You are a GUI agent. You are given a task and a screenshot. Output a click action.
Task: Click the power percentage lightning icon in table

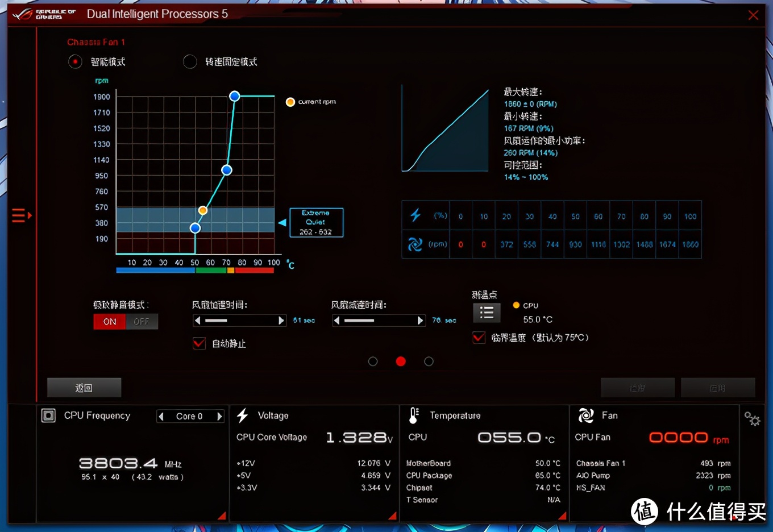(415, 215)
